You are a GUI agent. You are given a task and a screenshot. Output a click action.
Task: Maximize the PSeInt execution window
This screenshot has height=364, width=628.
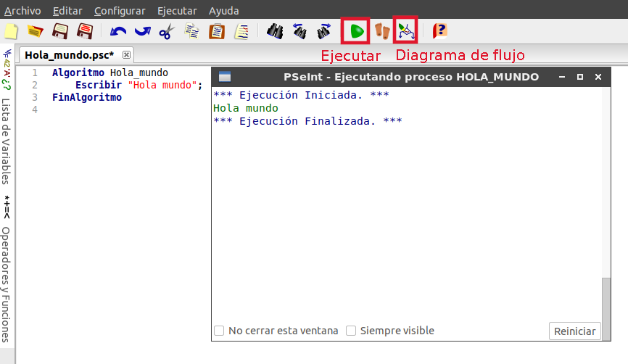tap(580, 77)
